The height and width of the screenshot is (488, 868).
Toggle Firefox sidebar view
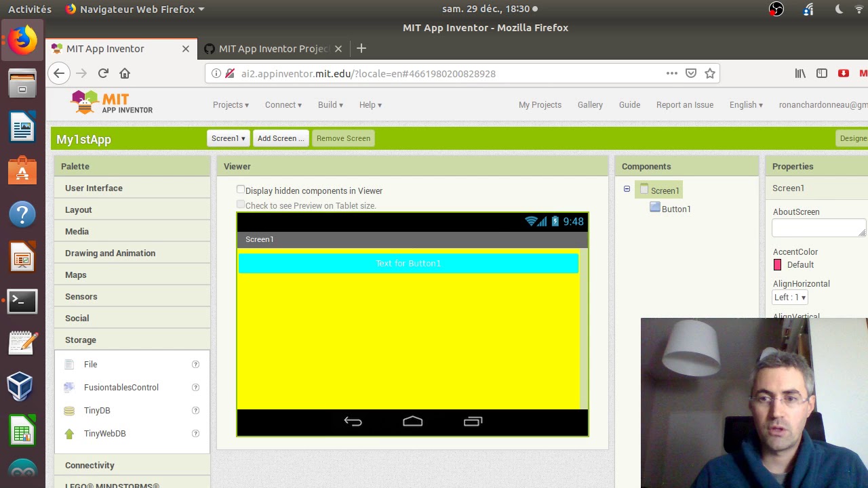pyautogui.click(x=822, y=73)
